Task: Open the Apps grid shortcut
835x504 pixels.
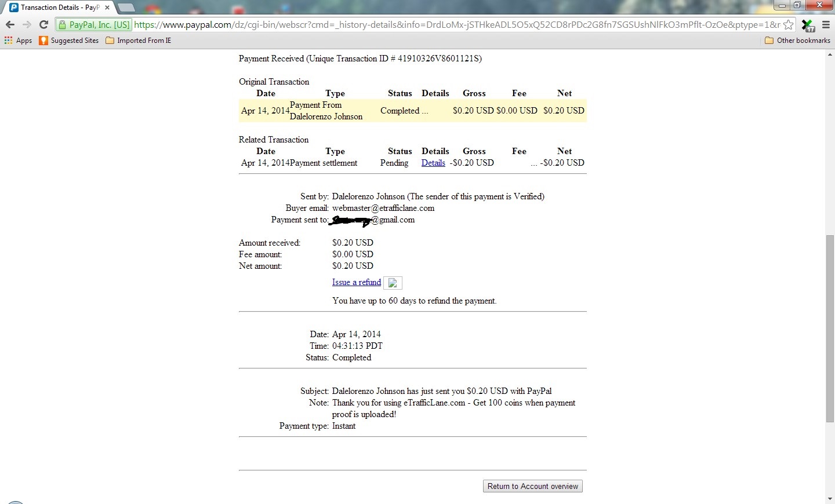Action: click(18, 41)
